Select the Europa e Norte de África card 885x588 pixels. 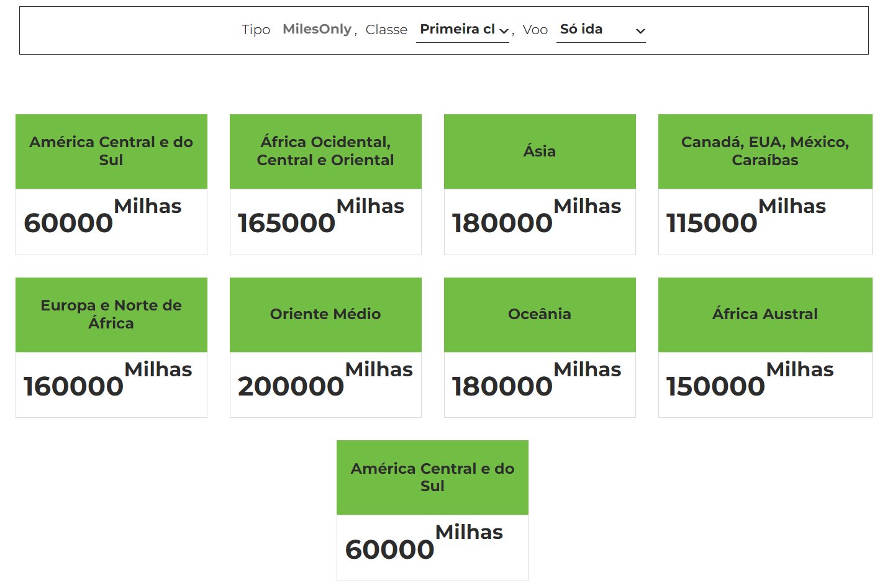111,314
